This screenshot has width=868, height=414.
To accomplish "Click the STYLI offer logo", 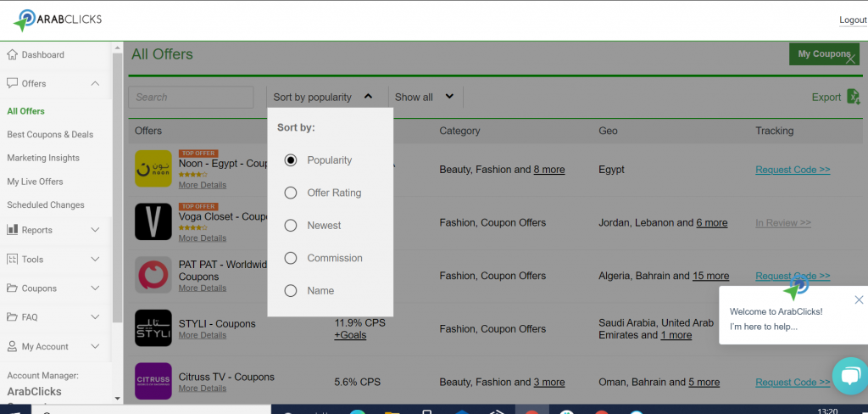I will coord(153,327).
